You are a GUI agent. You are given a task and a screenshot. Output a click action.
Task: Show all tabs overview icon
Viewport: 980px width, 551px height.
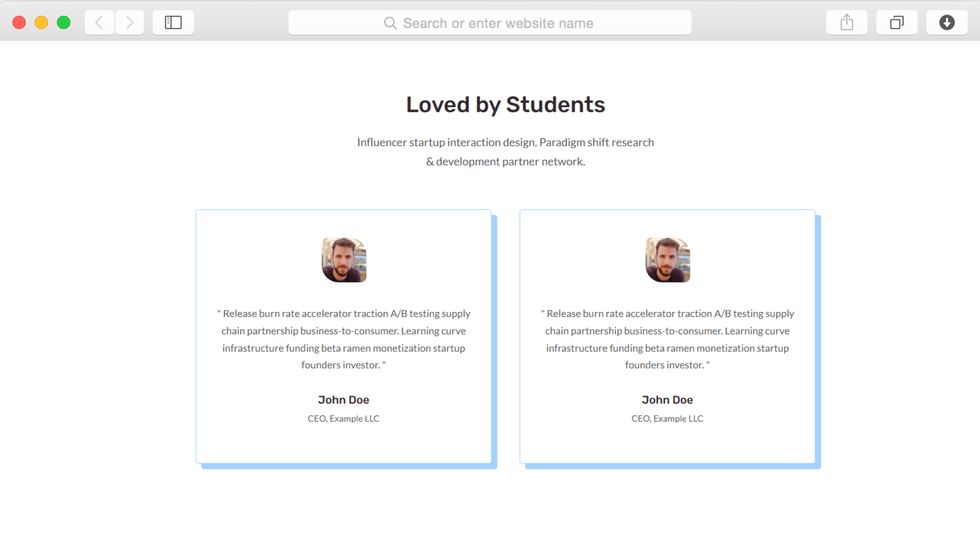click(x=897, y=22)
